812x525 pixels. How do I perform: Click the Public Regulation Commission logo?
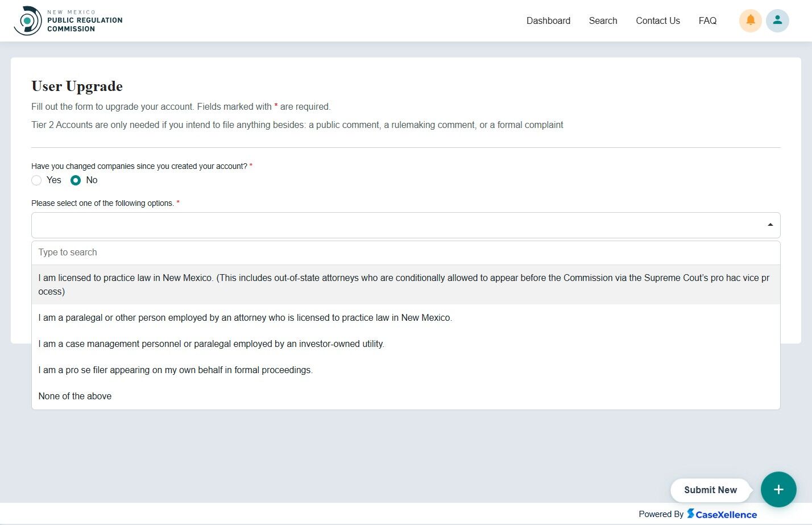(x=68, y=20)
